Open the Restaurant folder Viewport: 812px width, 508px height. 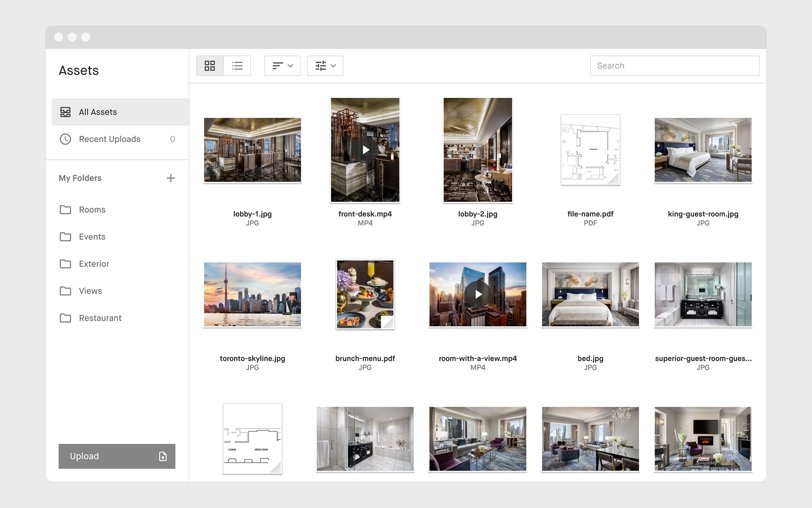[x=100, y=318]
